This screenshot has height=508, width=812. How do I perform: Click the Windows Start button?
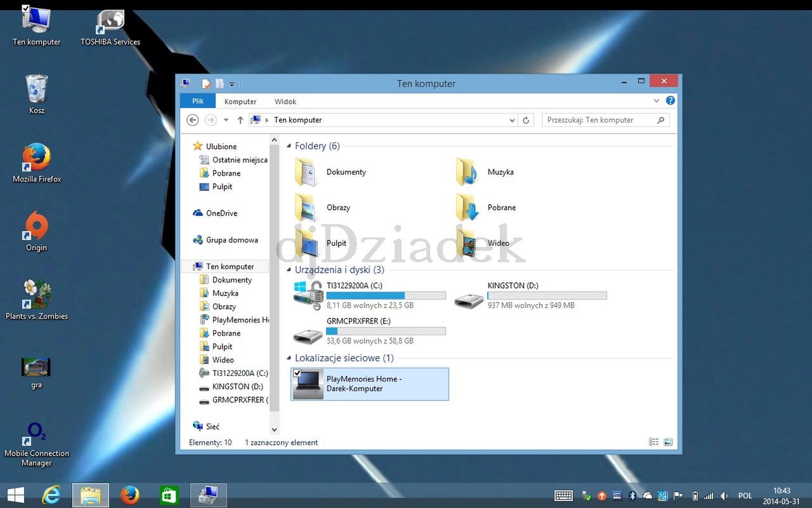(x=15, y=495)
